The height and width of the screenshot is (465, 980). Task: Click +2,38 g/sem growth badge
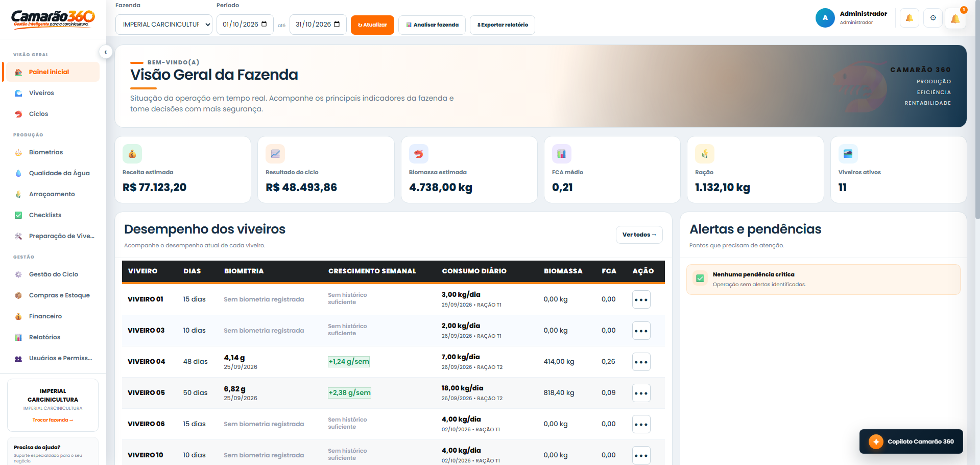tap(350, 393)
